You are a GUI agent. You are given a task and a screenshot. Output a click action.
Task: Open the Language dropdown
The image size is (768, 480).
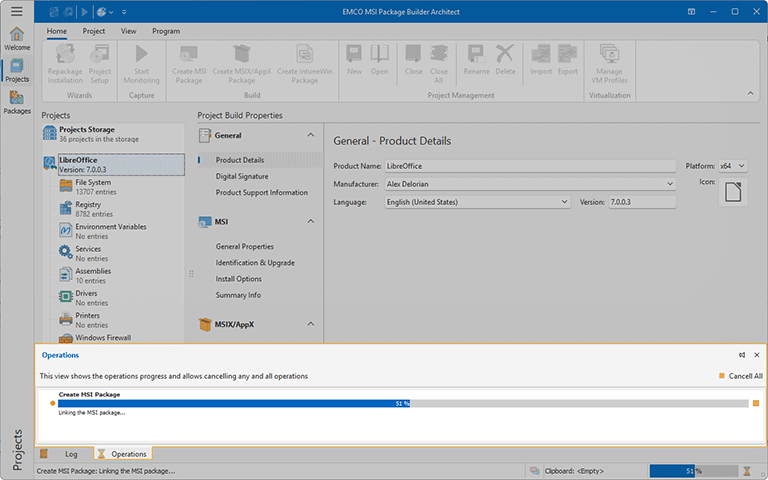coord(565,202)
